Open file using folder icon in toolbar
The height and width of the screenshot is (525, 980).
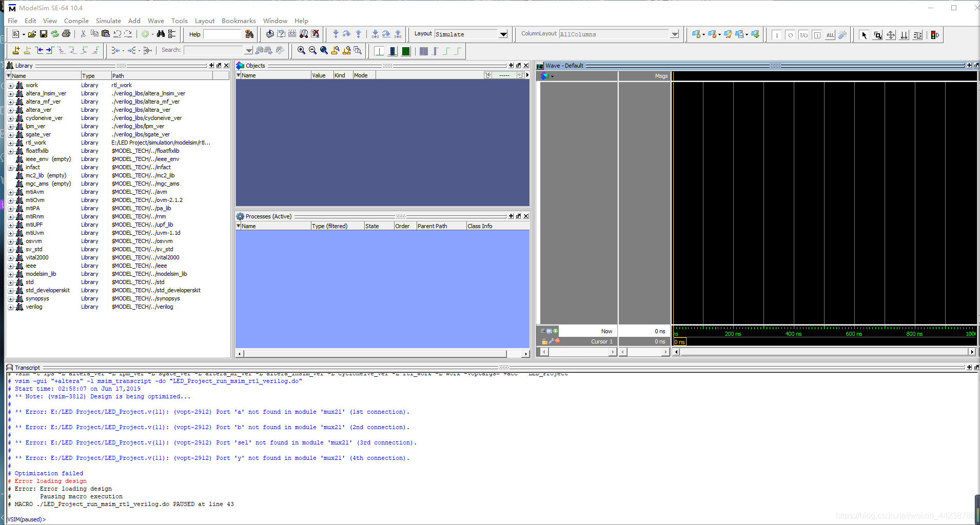pos(32,34)
